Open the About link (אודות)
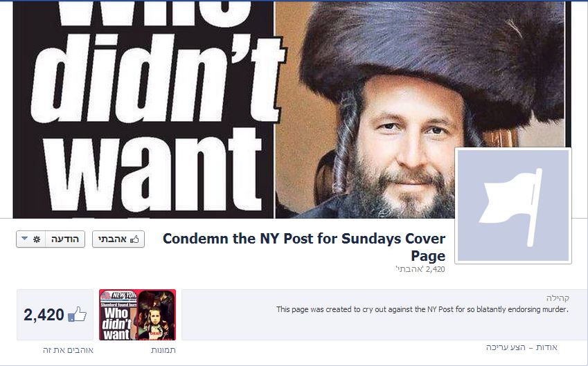 click(546, 347)
